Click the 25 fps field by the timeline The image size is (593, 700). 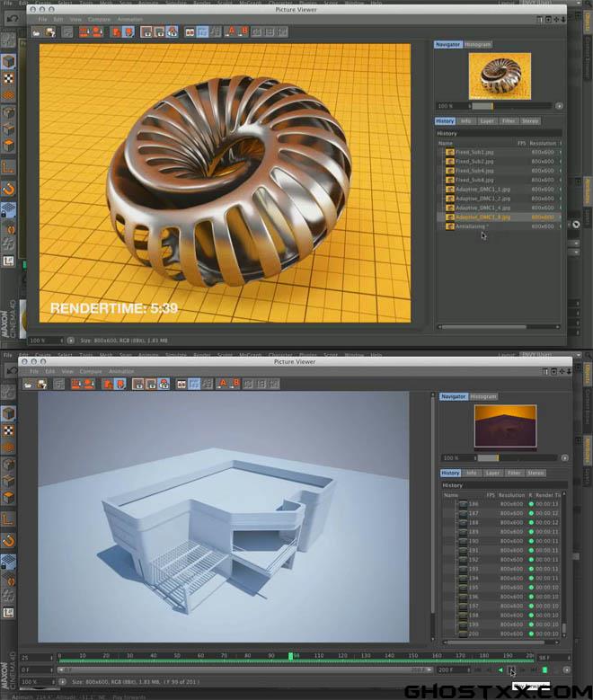click(37, 658)
